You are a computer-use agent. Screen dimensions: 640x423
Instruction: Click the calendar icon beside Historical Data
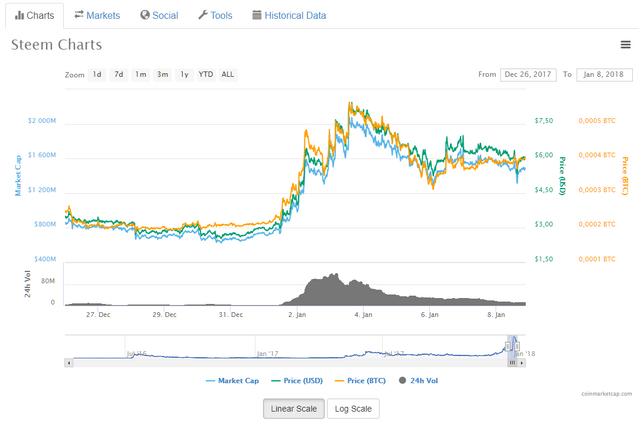(x=256, y=15)
